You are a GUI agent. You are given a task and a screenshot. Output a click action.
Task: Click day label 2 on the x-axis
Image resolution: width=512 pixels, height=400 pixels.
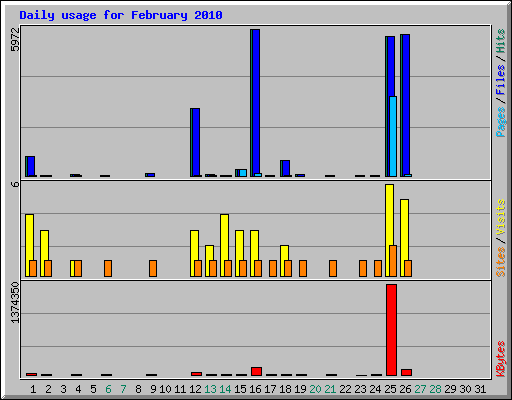pyautogui.click(x=48, y=389)
